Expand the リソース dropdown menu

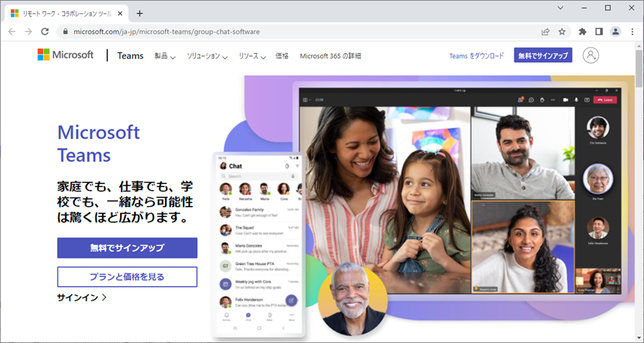[253, 56]
